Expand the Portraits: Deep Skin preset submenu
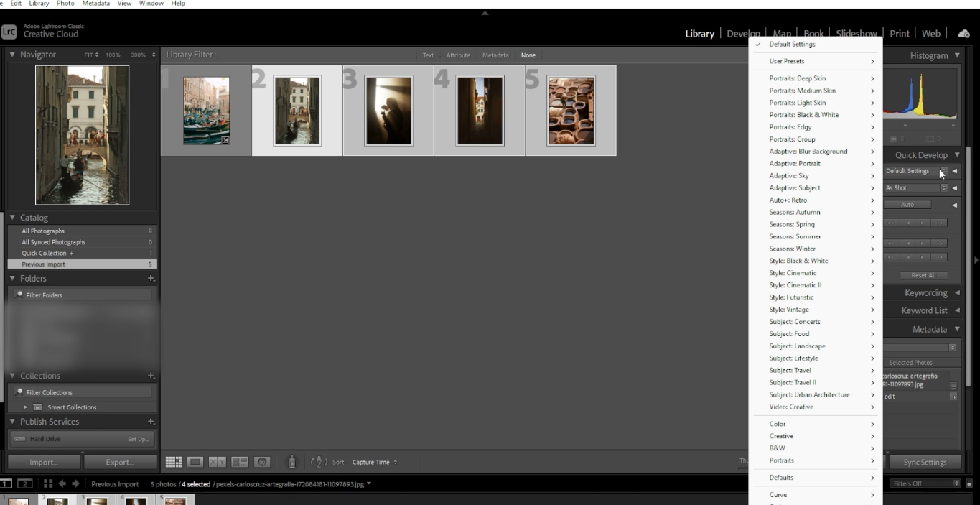The width and height of the screenshot is (980, 505). point(799,78)
